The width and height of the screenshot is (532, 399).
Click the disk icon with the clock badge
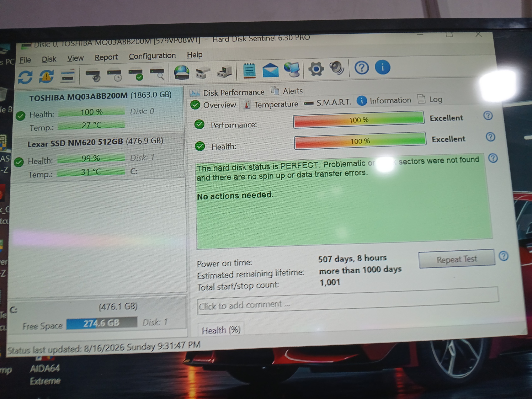[115, 75]
